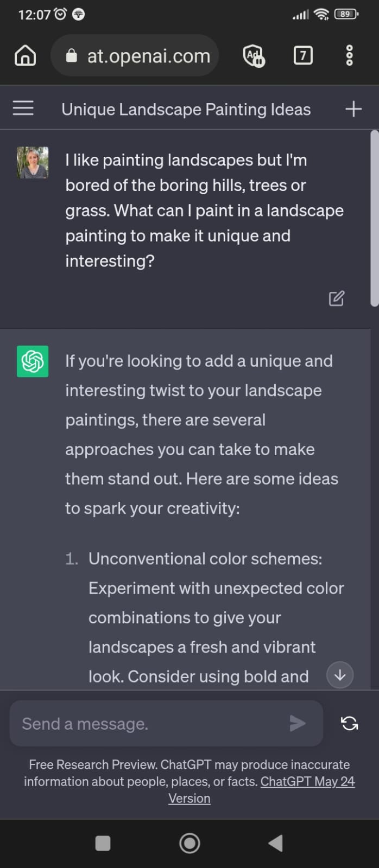Open the ad blocker shield icon
The image size is (379, 868).
point(254,55)
